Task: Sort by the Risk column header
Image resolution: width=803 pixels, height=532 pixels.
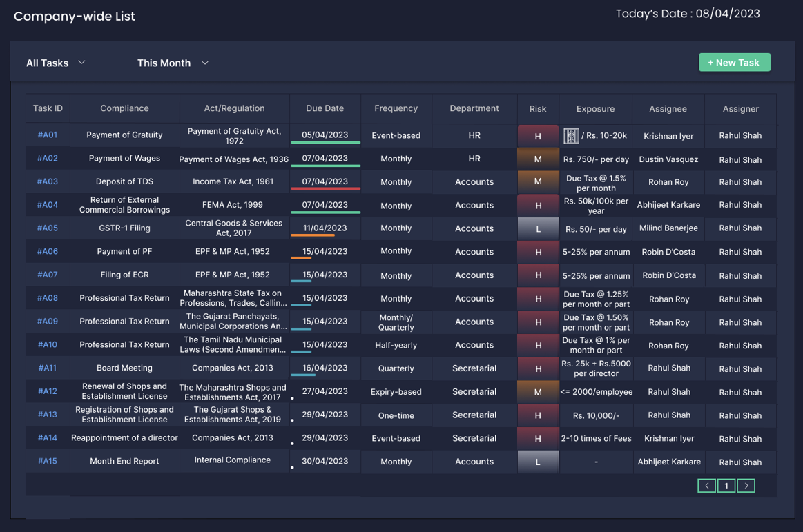Action: (537, 108)
